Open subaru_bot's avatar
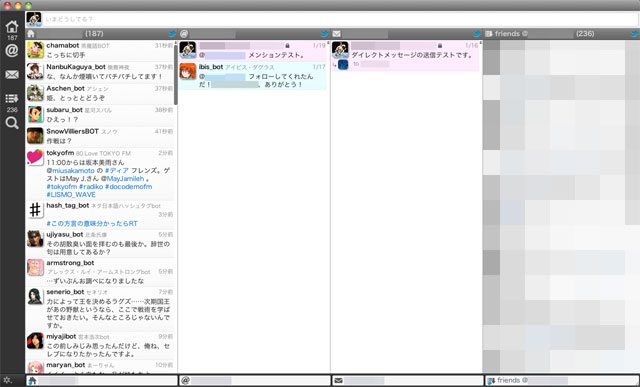The height and width of the screenshot is (387, 640). pos(36,115)
